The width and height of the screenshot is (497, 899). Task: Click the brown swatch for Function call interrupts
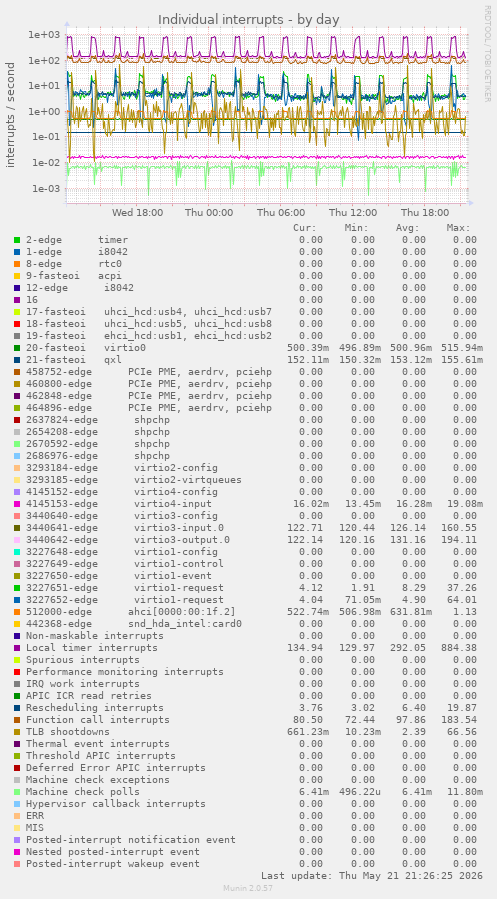tap(17, 720)
